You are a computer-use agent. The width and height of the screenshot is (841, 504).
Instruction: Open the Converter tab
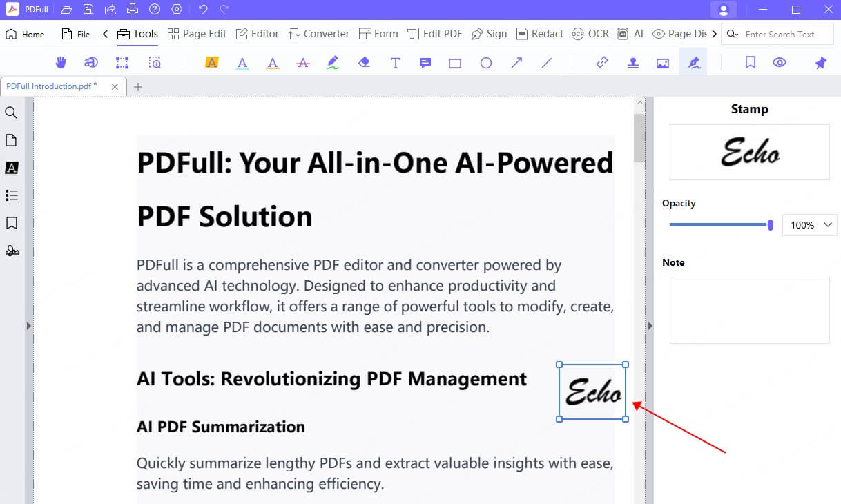tap(319, 34)
